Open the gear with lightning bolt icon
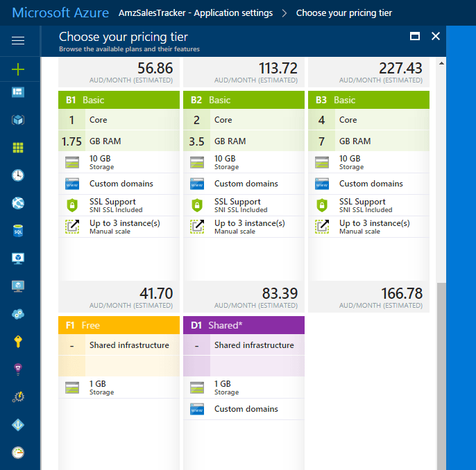This screenshot has width=476, height=470. pyautogui.click(x=18, y=397)
